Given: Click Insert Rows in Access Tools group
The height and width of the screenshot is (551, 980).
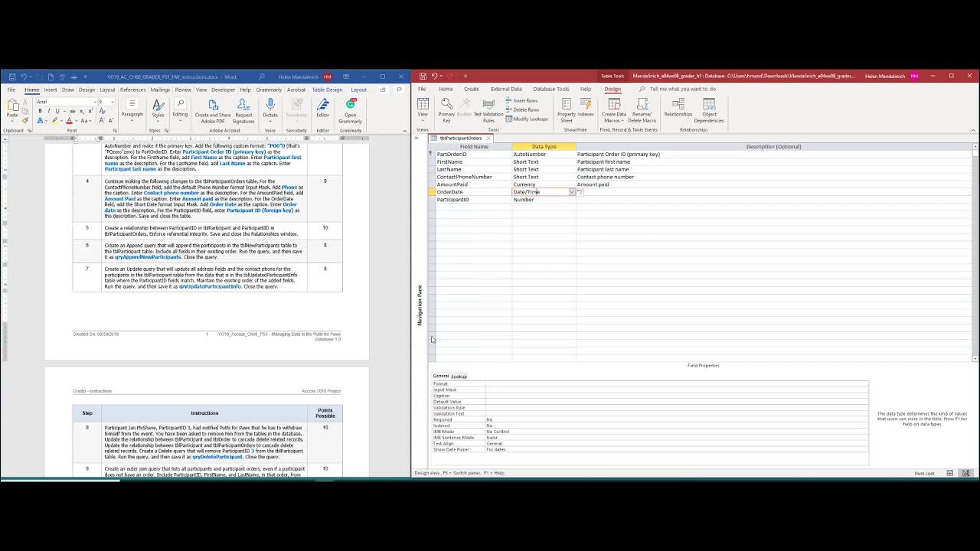Looking at the screenshot, I should 521,101.
